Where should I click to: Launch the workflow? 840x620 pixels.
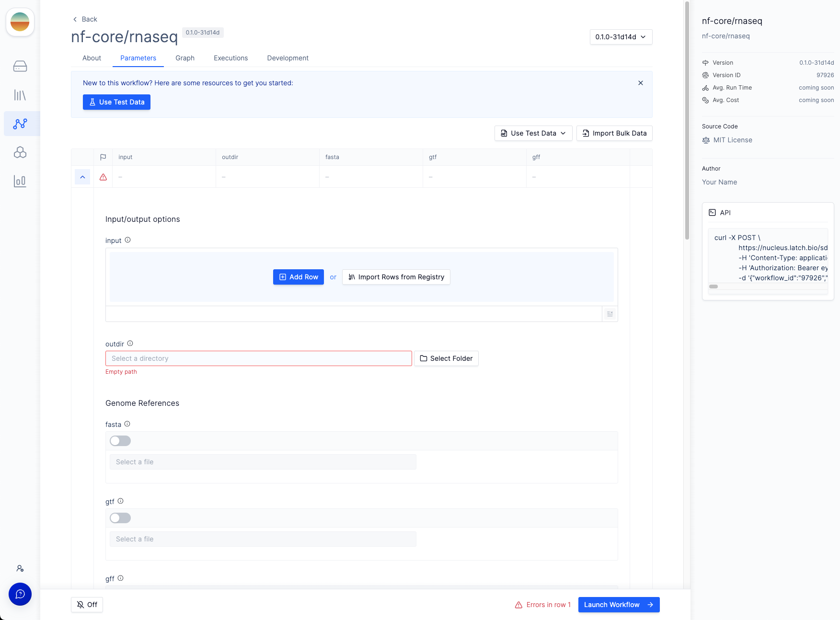619,605
